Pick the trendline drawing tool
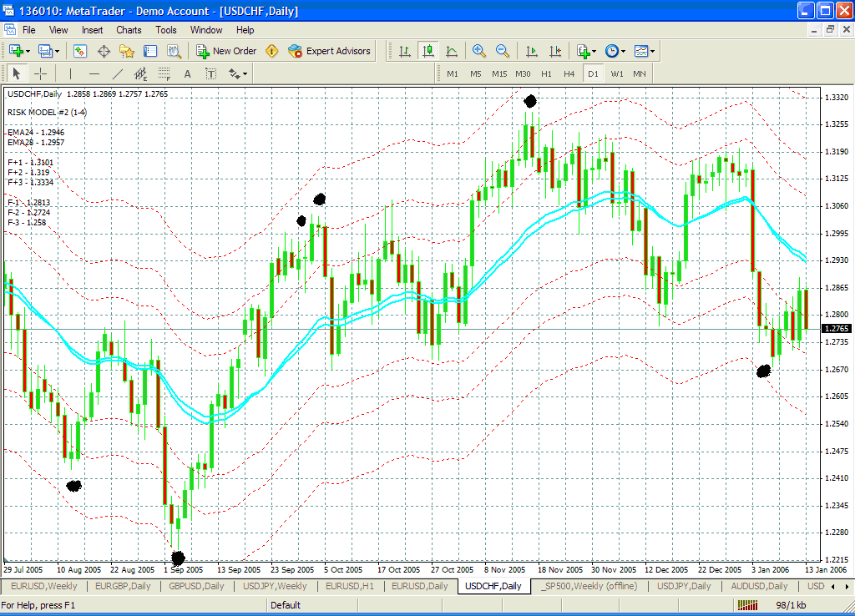 tap(118, 73)
